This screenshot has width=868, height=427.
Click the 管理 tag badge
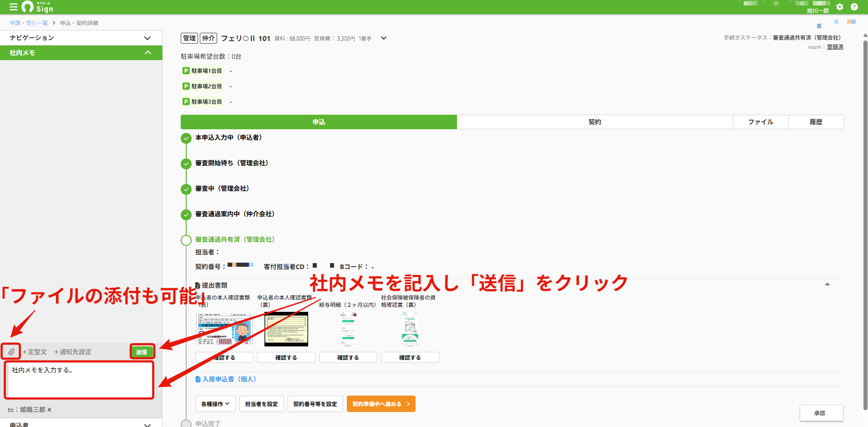pyautogui.click(x=189, y=38)
